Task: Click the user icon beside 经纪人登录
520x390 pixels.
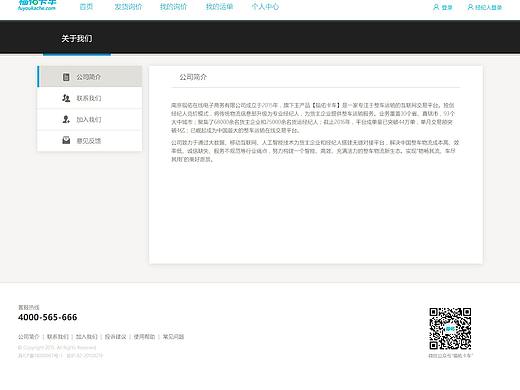Action: (470, 7)
